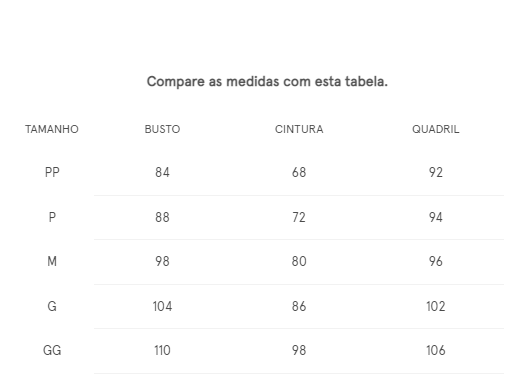Click the GG size label
The image size is (506, 378).
[52, 351]
